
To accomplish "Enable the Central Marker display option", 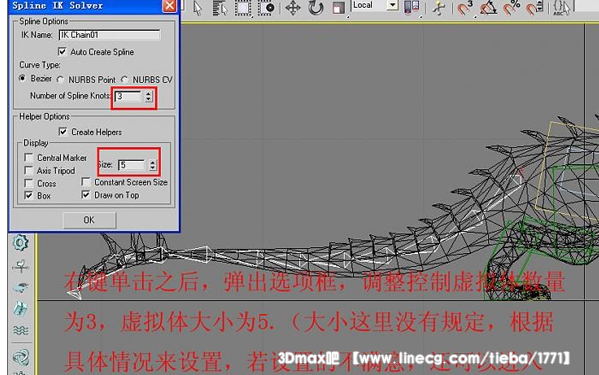I will 28,158.
